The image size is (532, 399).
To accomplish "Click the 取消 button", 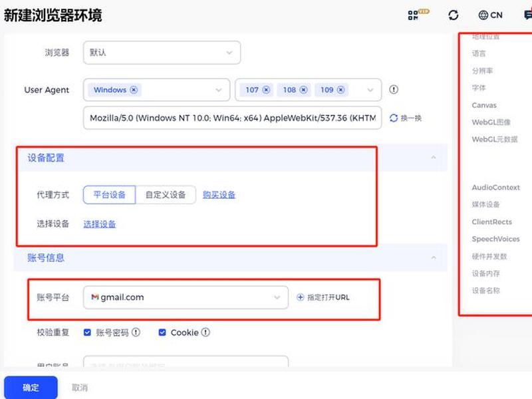I will [x=80, y=388].
